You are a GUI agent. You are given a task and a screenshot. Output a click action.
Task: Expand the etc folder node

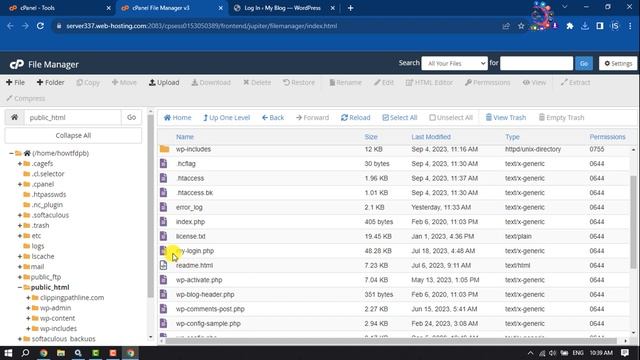point(20,236)
